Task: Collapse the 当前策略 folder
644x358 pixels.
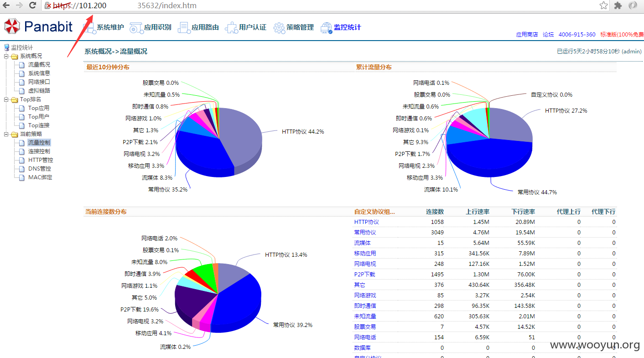Action: (x=6, y=134)
